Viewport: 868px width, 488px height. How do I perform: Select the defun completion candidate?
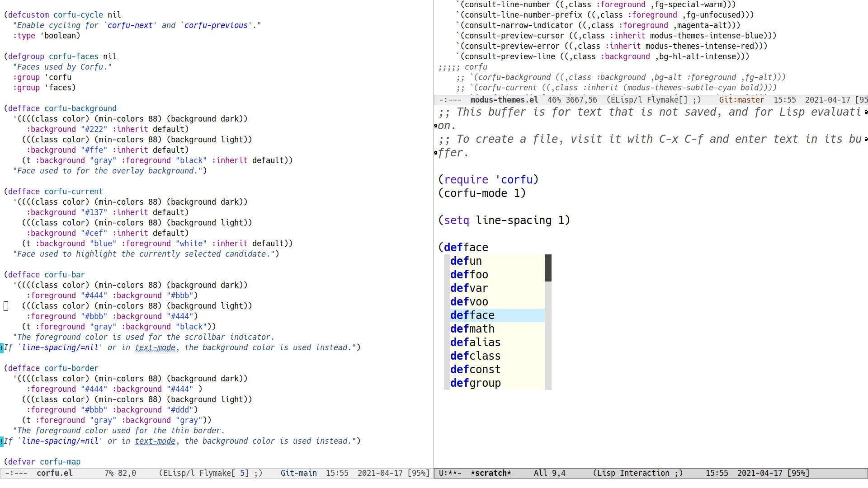pyautogui.click(x=466, y=261)
